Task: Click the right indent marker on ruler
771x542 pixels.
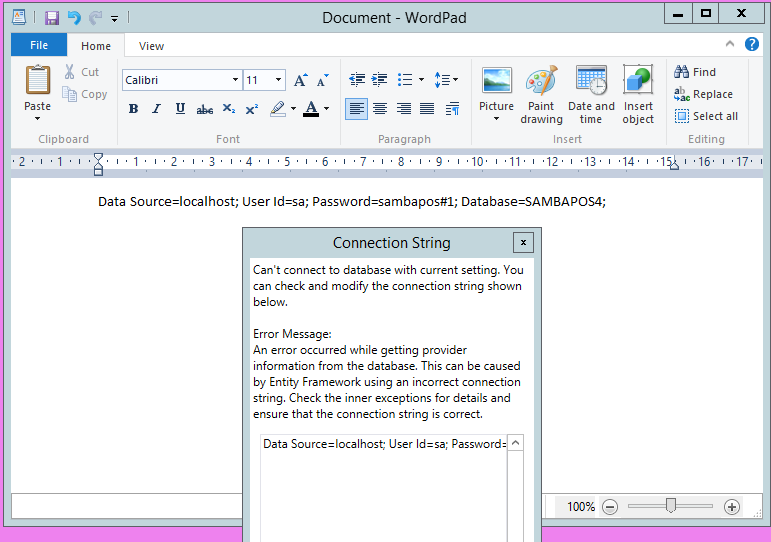Action: point(675,166)
